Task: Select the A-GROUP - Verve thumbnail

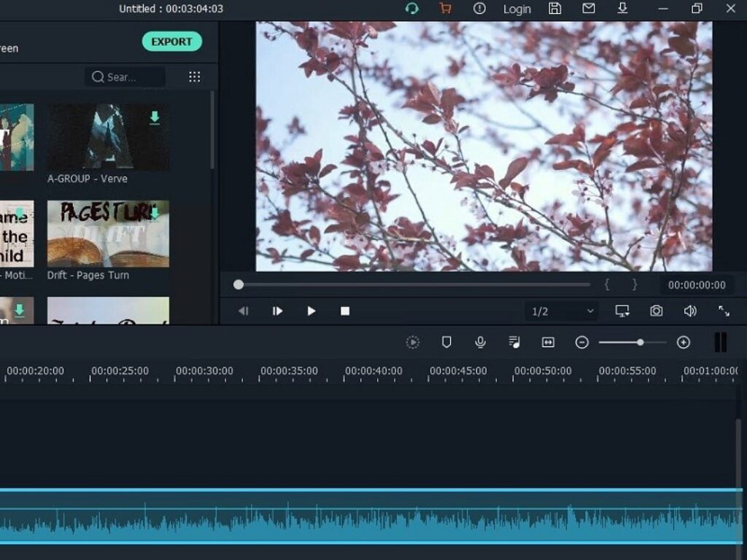Action: click(x=108, y=137)
